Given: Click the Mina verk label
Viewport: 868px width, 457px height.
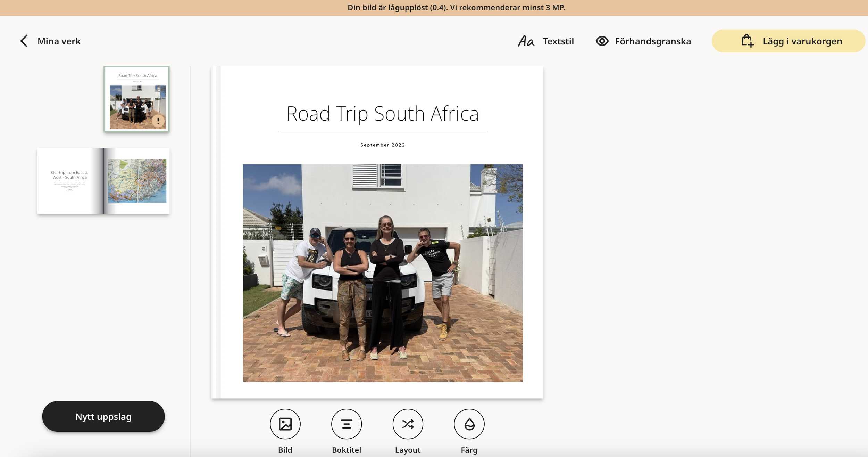Looking at the screenshot, I should pyautogui.click(x=59, y=41).
